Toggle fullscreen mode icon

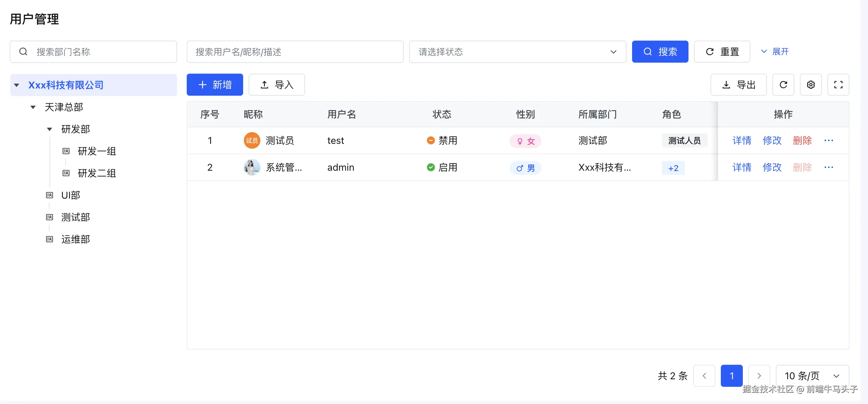click(x=838, y=85)
